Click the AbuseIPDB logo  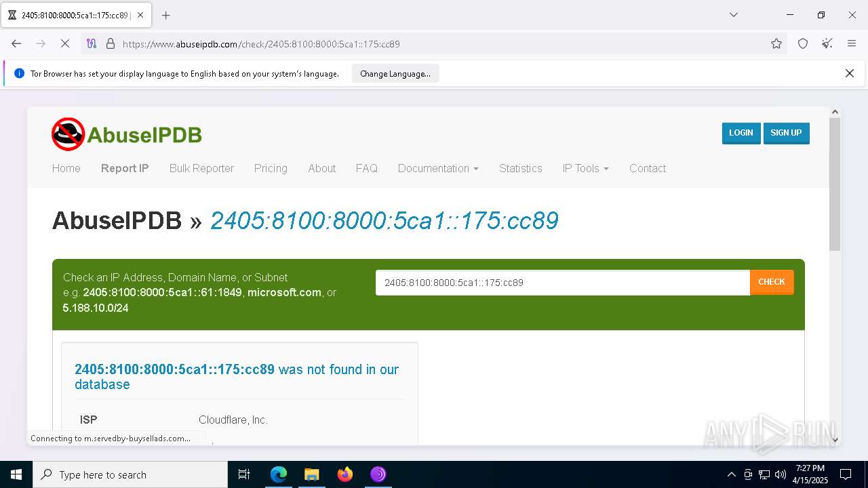click(x=127, y=134)
